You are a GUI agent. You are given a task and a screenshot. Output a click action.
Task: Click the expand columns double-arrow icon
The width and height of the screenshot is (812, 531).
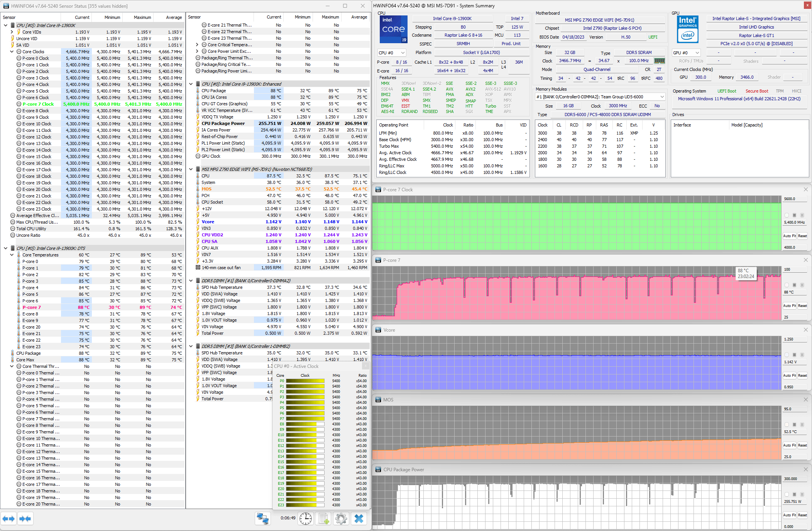pyautogui.click(x=8, y=519)
